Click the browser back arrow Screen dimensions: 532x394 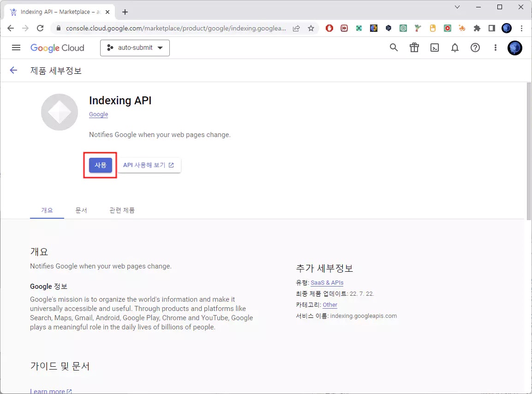point(11,28)
